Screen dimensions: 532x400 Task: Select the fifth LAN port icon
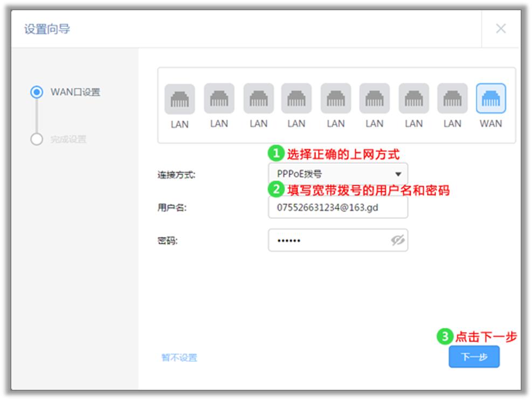(335, 99)
